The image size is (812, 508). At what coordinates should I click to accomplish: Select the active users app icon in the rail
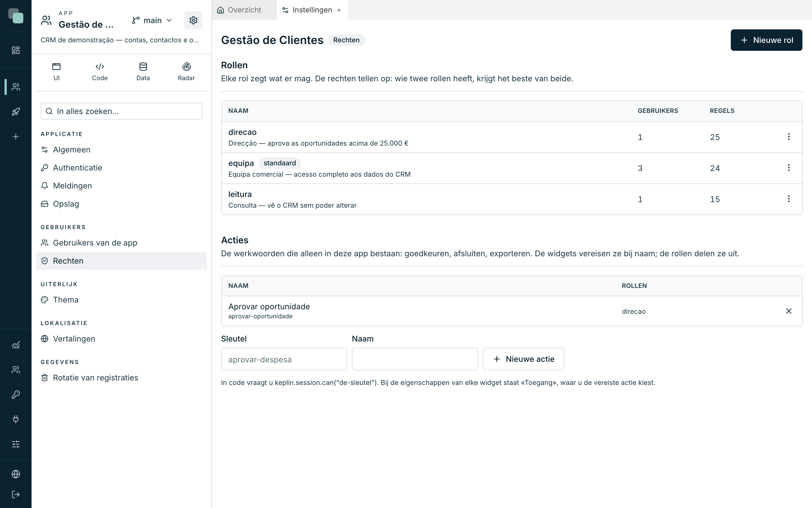pyautogui.click(x=16, y=87)
